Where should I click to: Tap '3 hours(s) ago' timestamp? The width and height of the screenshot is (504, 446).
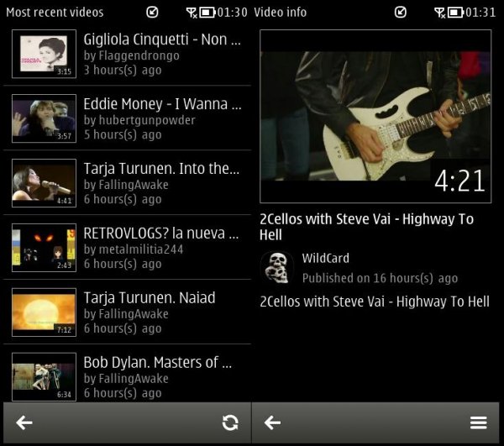pyautogui.click(x=123, y=71)
